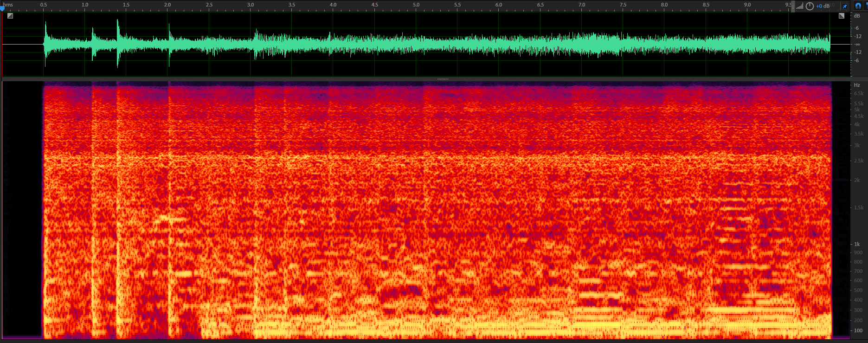The image size is (868, 343).
Task: Click the 1k mark on frequency scale
Action: (857, 244)
